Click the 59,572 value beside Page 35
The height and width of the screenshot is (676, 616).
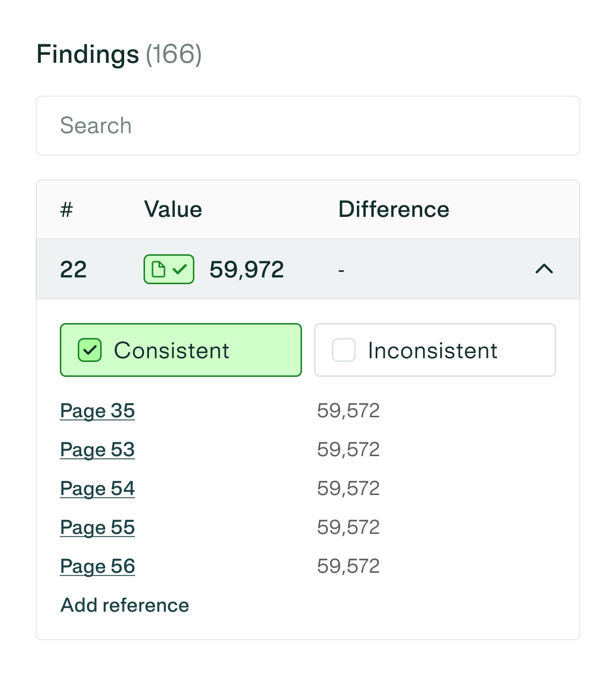348,411
